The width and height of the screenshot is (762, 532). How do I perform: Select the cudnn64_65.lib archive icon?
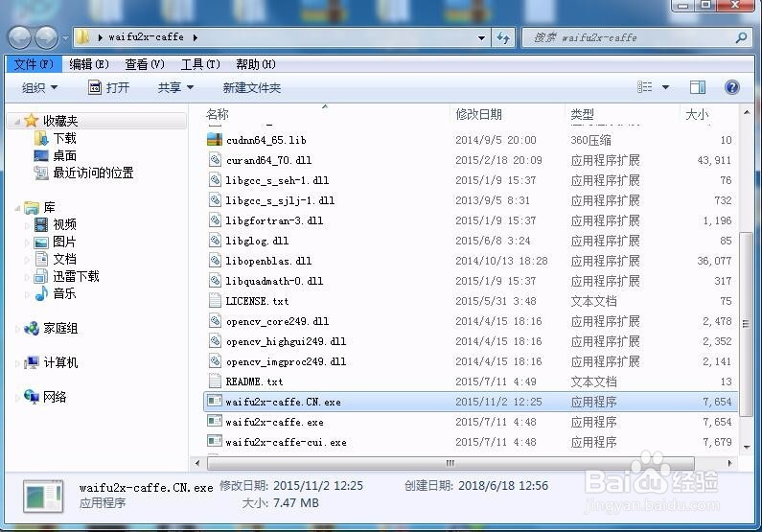point(215,140)
